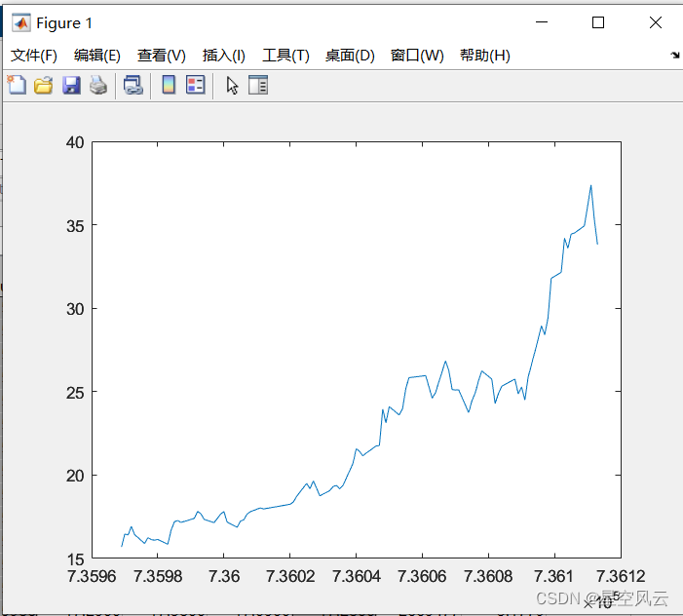Open the 查看(V) menu
Image resolution: width=683 pixels, height=616 pixels.
(162, 56)
